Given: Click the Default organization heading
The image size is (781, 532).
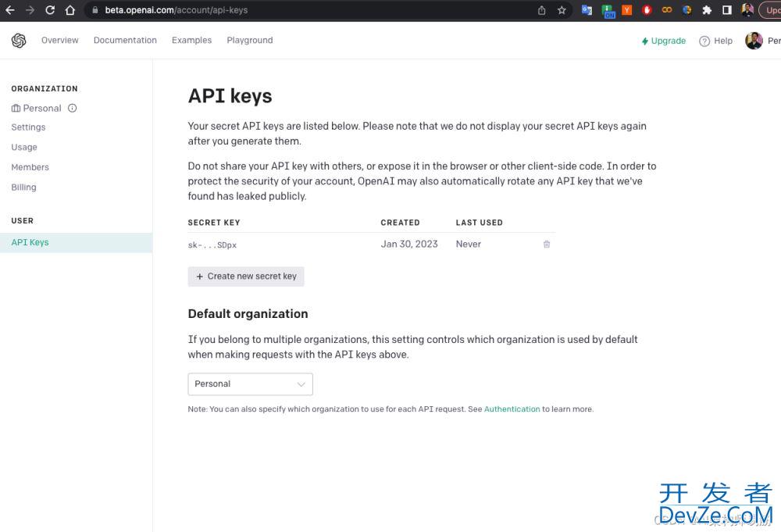Looking at the screenshot, I should click(248, 314).
